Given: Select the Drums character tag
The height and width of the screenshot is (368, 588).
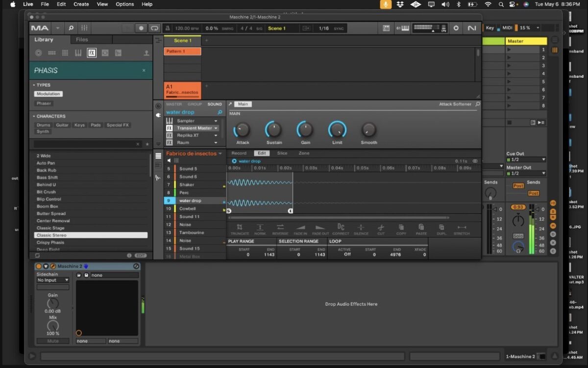Looking at the screenshot, I should [44, 125].
